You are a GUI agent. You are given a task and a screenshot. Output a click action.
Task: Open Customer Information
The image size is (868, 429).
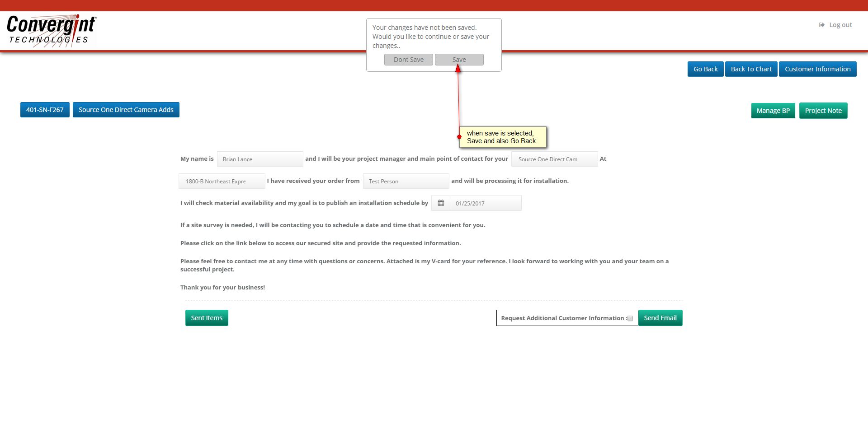point(818,69)
